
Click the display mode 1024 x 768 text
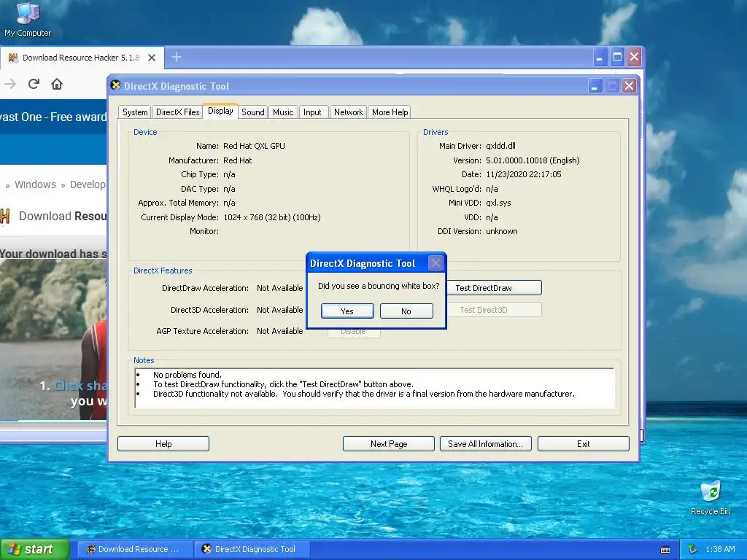[271, 217]
